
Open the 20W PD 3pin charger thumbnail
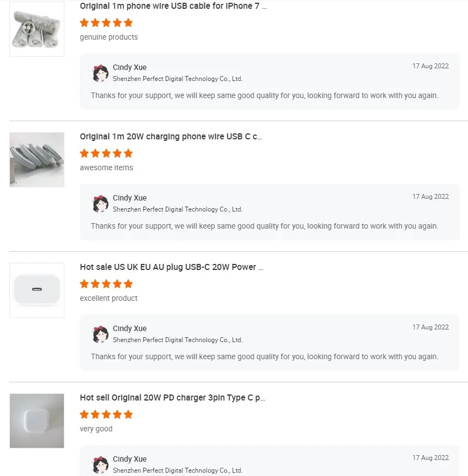point(37,421)
